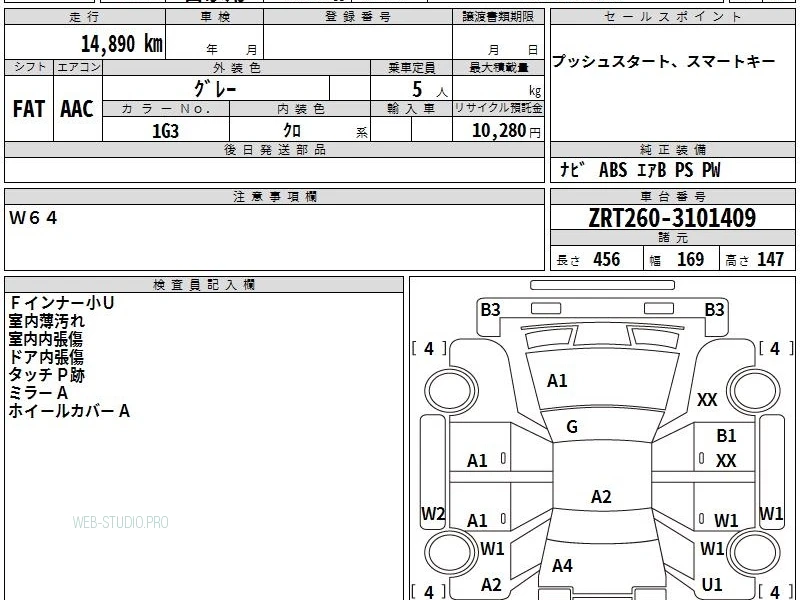800x600 pixels.
Task: Select the B1 mark on the diagram
Action: 726,436
